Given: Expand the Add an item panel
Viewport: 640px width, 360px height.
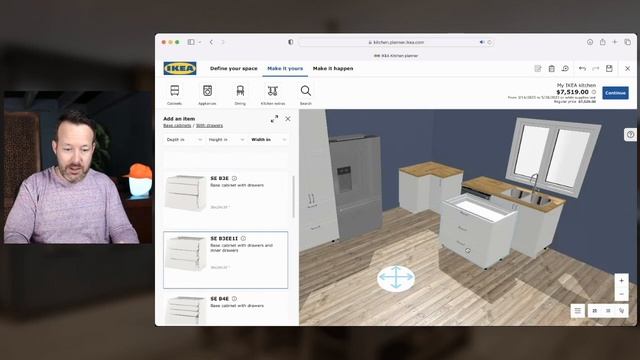Looking at the screenshot, I should pyautogui.click(x=274, y=119).
